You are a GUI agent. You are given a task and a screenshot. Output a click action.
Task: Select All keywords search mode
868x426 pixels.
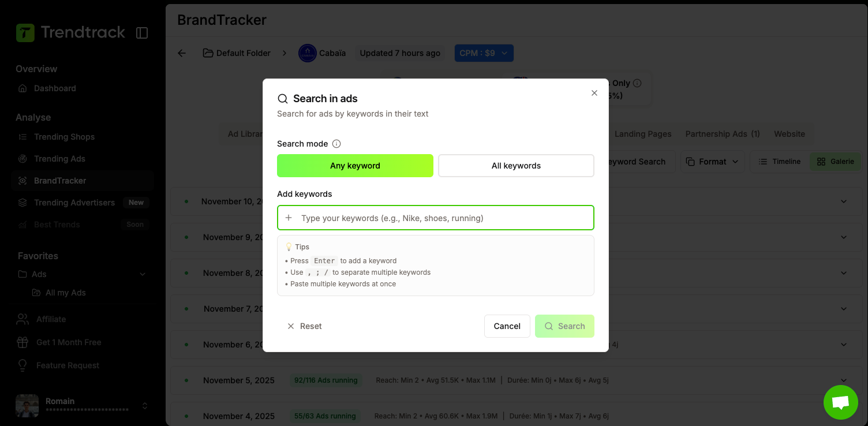516,166
